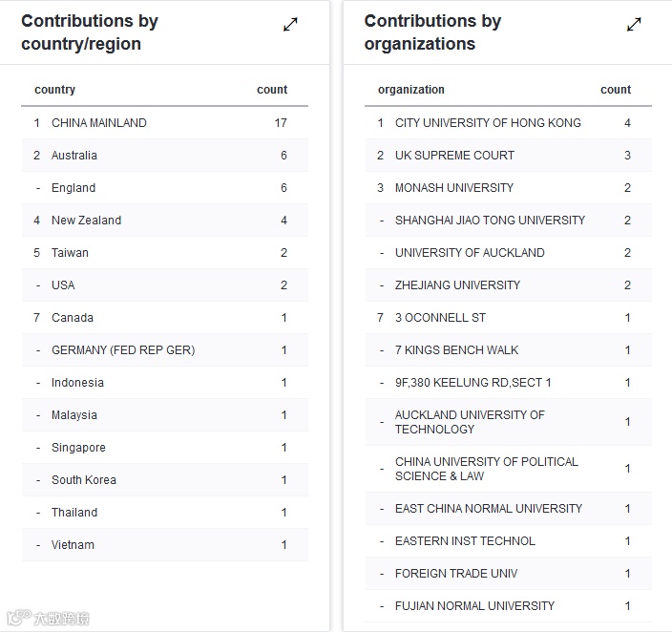This screenshot has height=632, width=672.
Task: Click the FUJIAN NORMAL UNIVERSITY entry
Action: click(474, 606)
